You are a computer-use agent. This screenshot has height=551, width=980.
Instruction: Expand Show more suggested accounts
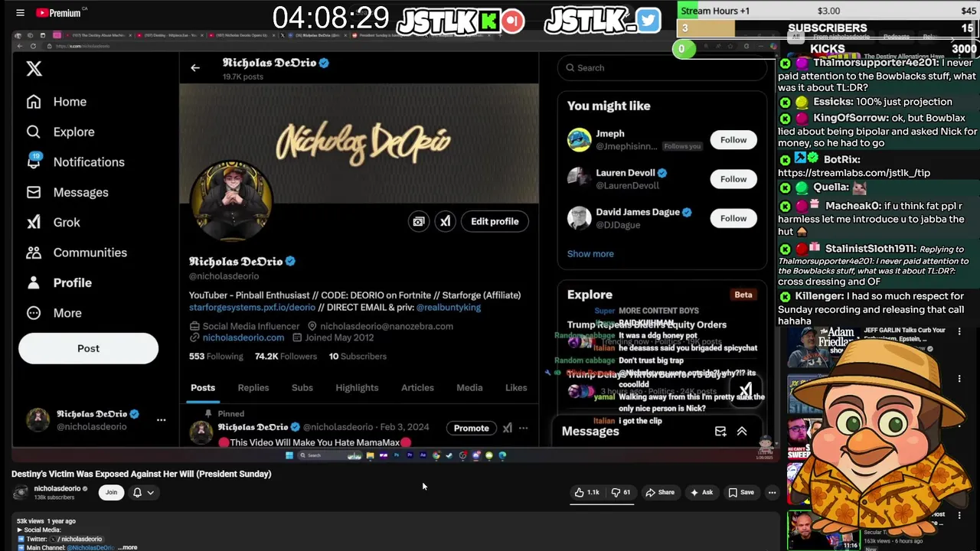tap(590, 254)
